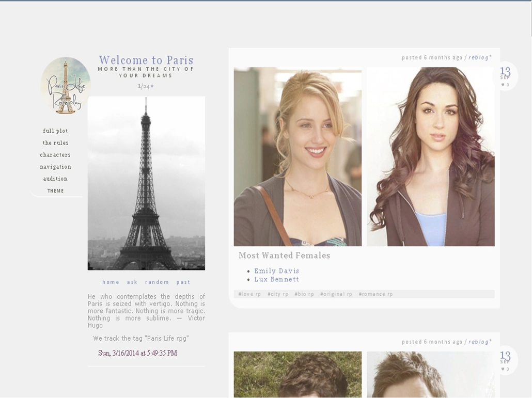This screenshot has height=398, width=532.
Task: Click the next page arrow after 1/24
Action: [x=151, y=86]
